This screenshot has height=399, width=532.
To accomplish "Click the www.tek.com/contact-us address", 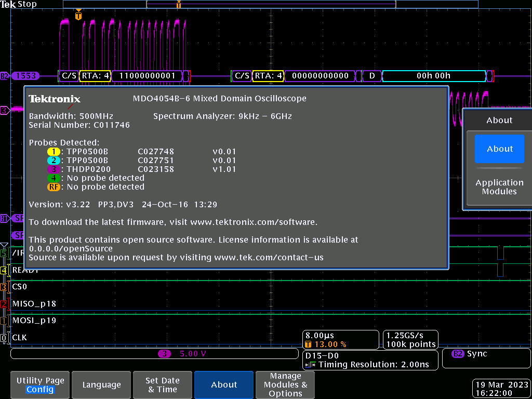I will point(269,258).
